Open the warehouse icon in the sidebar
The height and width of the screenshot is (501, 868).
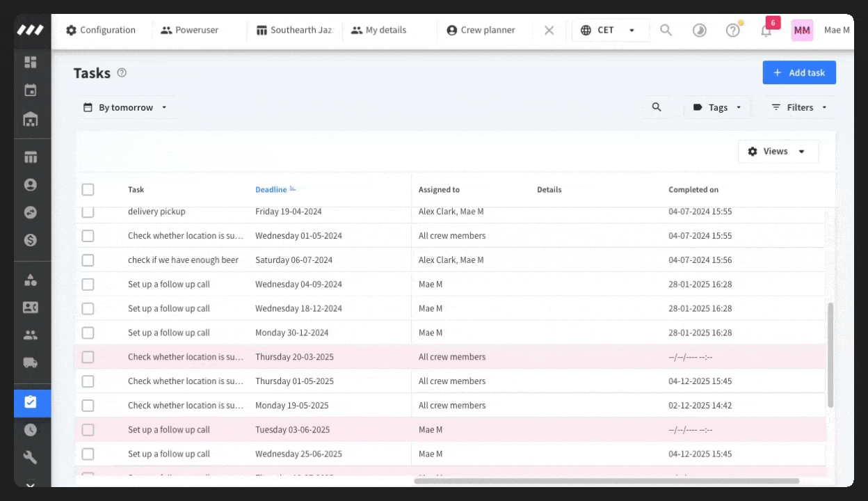(x=31, y=119)
